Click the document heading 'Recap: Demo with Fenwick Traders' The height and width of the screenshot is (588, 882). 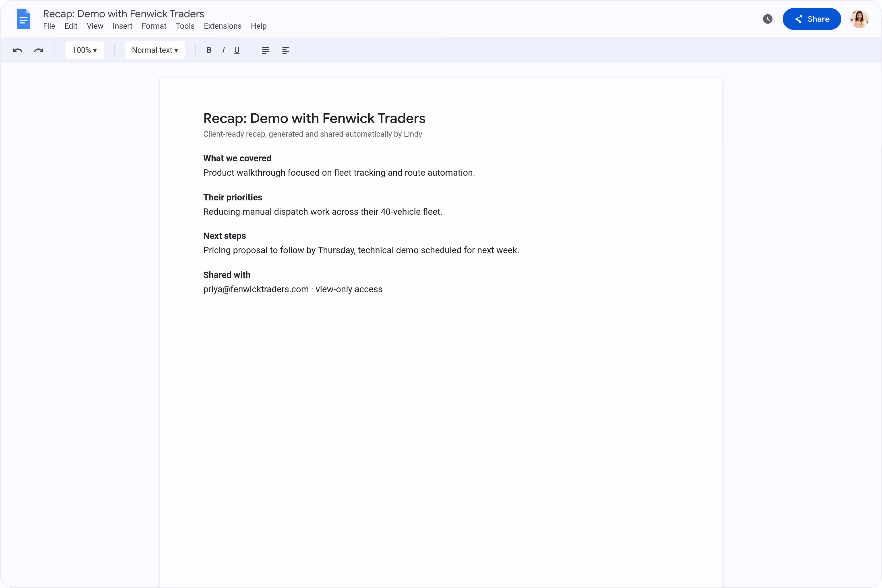[x=314, y=118]
